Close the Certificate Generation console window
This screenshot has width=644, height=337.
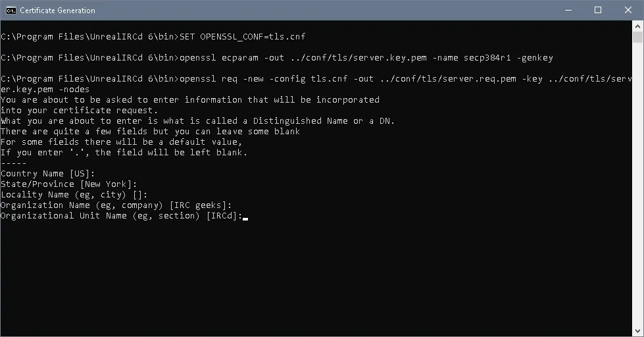pos(628,11)
